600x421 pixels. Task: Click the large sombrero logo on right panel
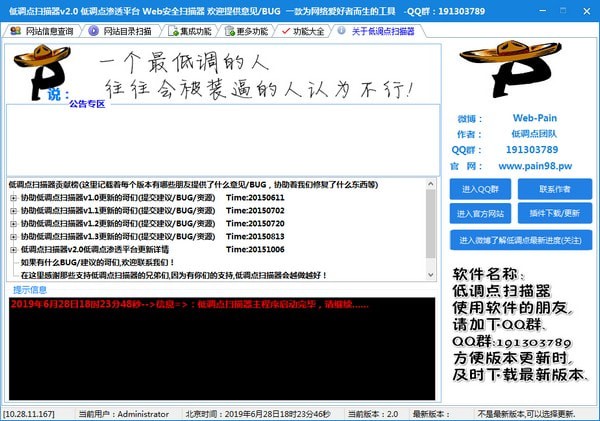coord(510,69)
